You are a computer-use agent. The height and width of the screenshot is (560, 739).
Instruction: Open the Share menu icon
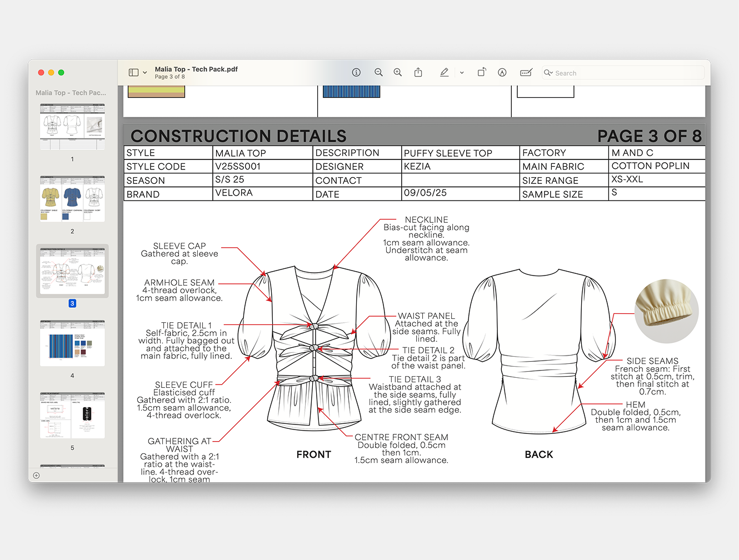click(418, 73)
